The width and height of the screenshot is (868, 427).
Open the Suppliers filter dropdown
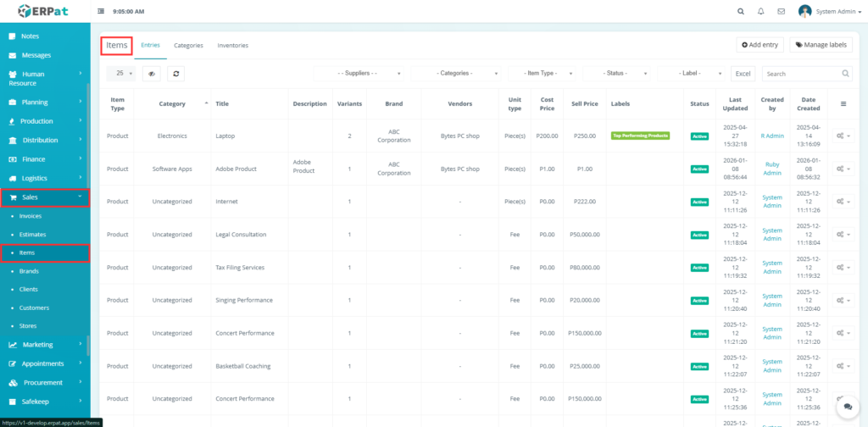[x=360, y=74]
